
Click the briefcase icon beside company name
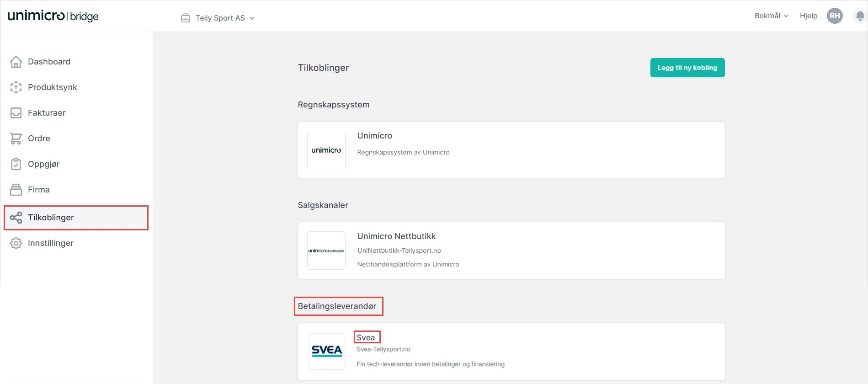click(186, 18)
